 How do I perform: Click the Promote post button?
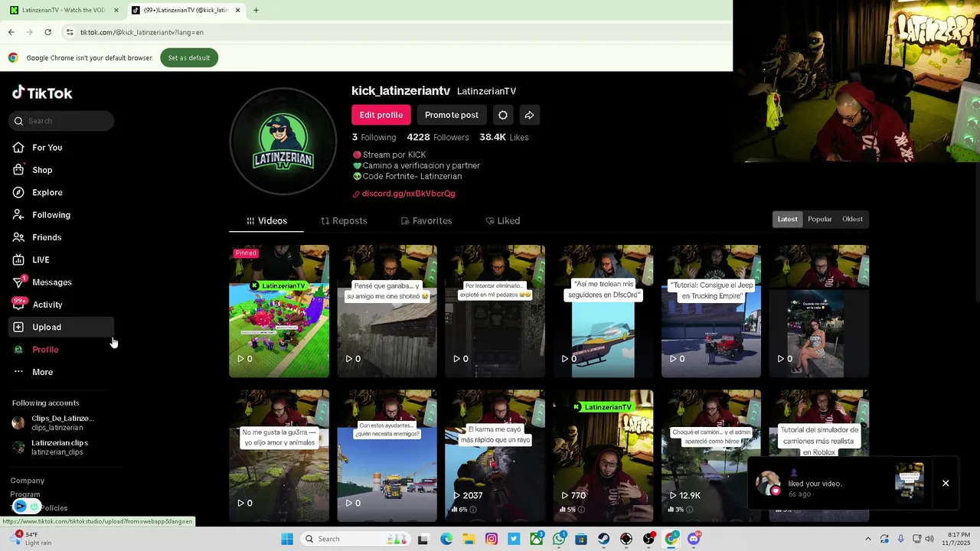coord(452,115)
